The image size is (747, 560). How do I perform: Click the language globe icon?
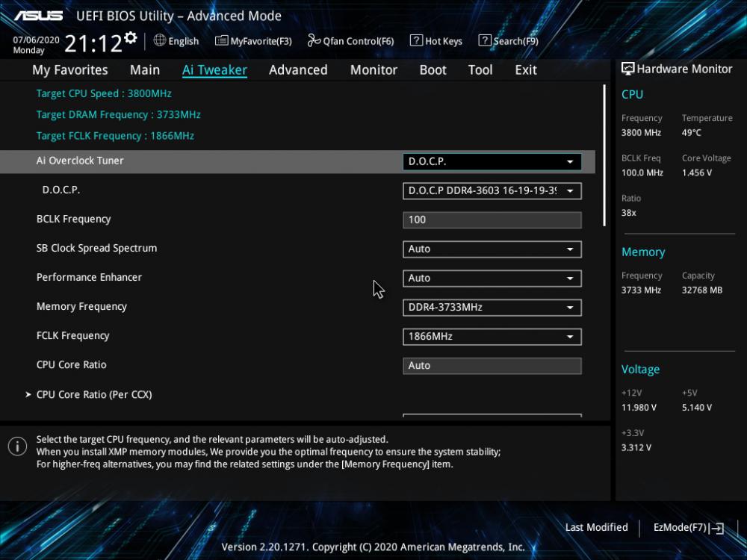[x=160, y=40]
